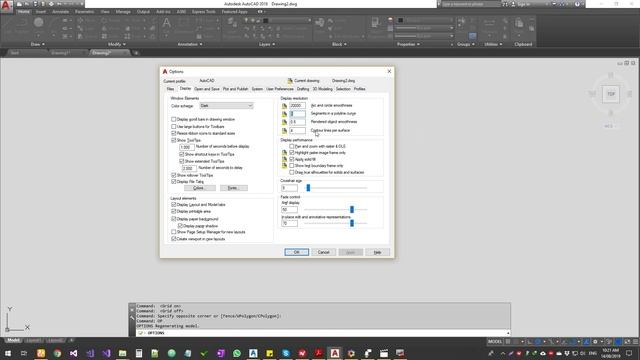This screenshot has height=360, width=640.
Task: Select the Circle tool in Draw panel
Action: [x=38, y=22]
